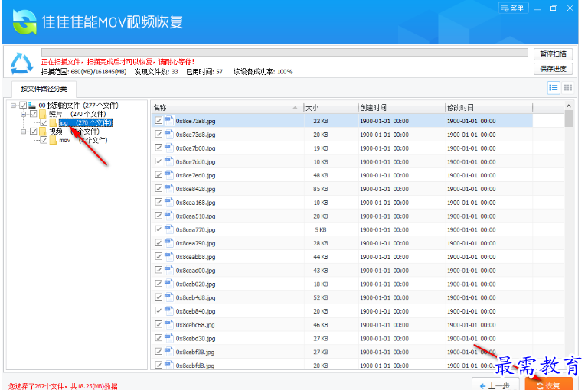Viewport: 588px width, 390px height.
Task: Click the recycle scan status icon
Action: 21,61
